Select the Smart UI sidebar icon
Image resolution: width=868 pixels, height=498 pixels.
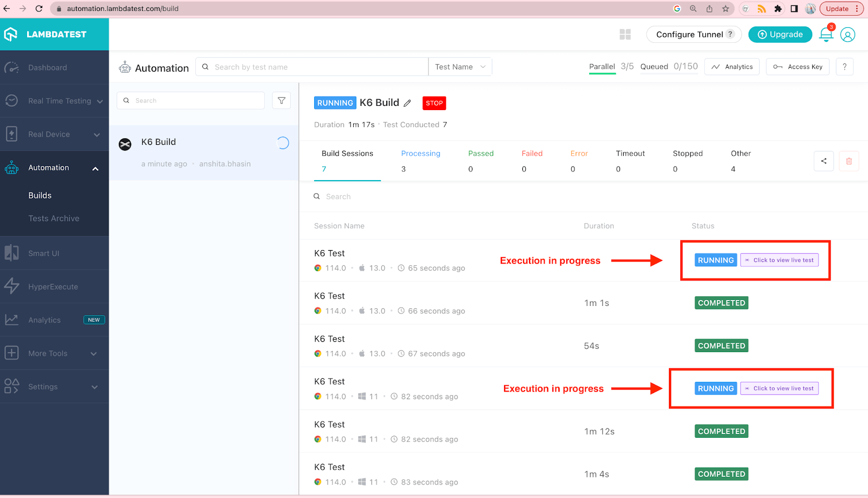(12, 253)
